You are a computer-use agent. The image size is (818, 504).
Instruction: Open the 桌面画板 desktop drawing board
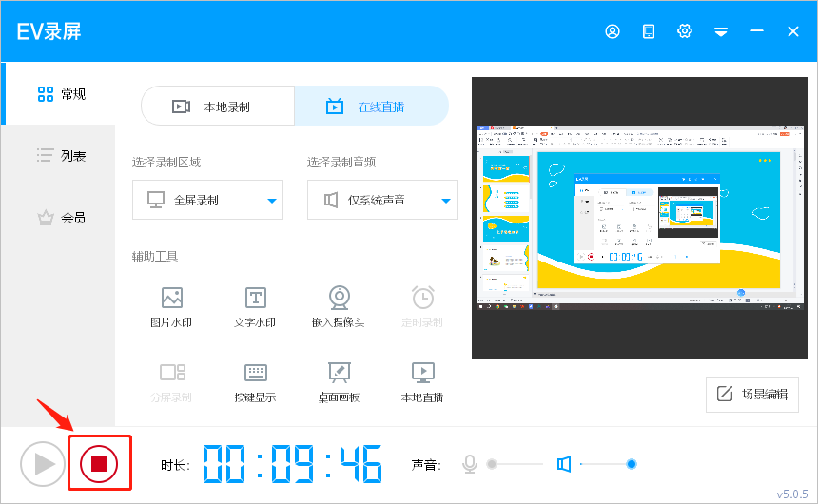pos(339,373)
